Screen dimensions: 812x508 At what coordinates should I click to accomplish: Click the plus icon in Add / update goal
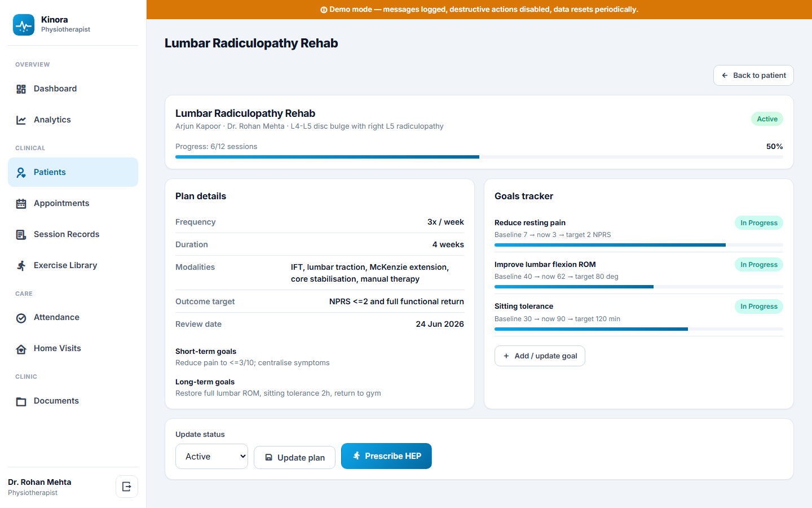[506, 356]
